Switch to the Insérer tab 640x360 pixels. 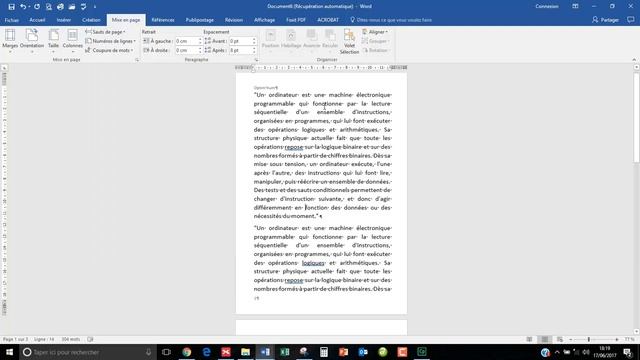pyautogui.click(x=64, y=20)
